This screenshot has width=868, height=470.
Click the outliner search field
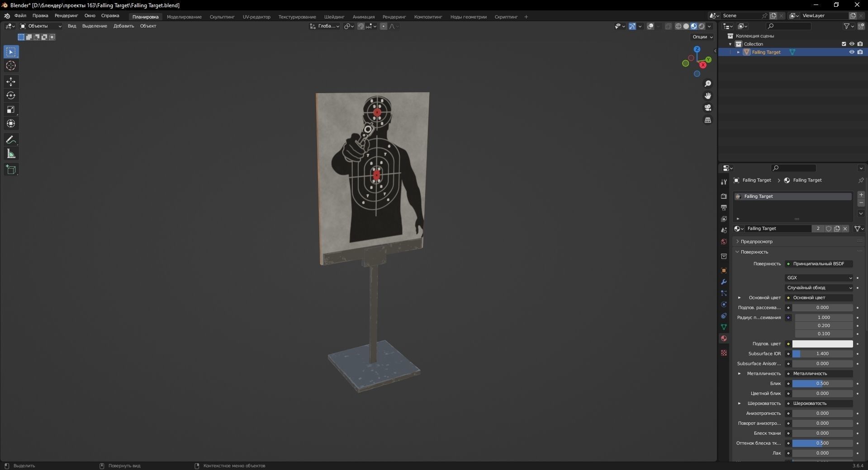click(x=789, y=26)
